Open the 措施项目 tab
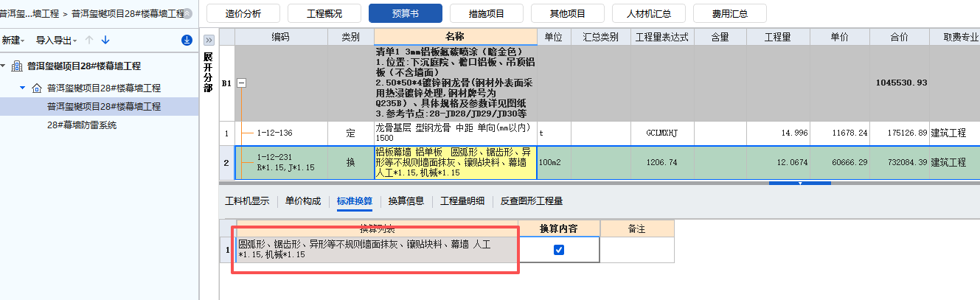Image resolution: width=980 pixels, height=300 pixels. (487, 13)
